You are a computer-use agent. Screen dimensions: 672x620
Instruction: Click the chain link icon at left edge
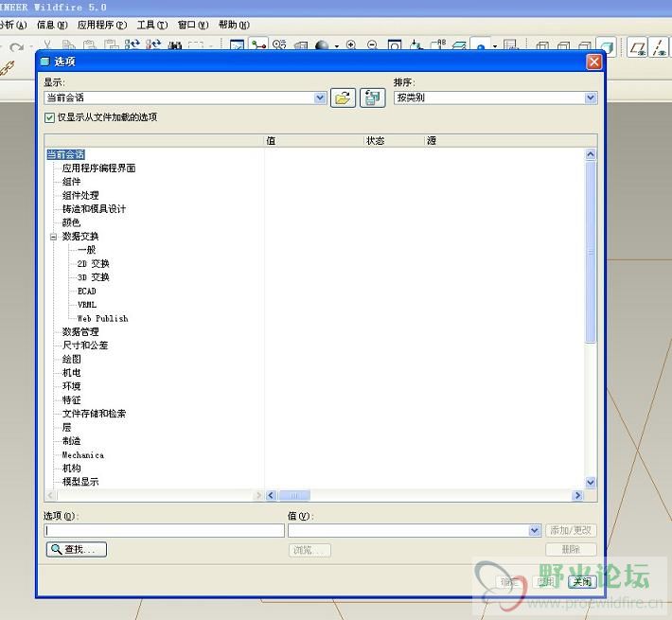pyautogui.click(x=7, y=68)
